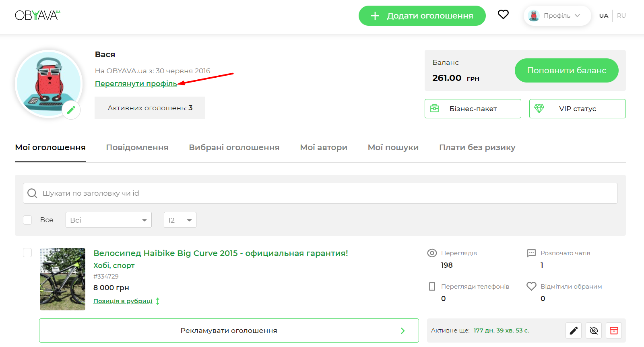Hide the listing using the crossed-eye icon
This screenshot has height=347, width=644.
(x=594, y=330)
